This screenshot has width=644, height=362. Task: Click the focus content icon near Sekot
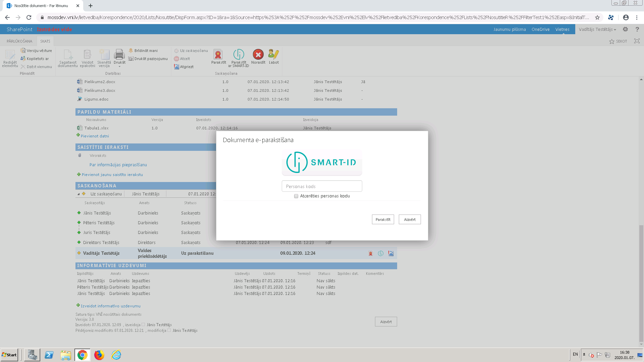click(637, 41)
